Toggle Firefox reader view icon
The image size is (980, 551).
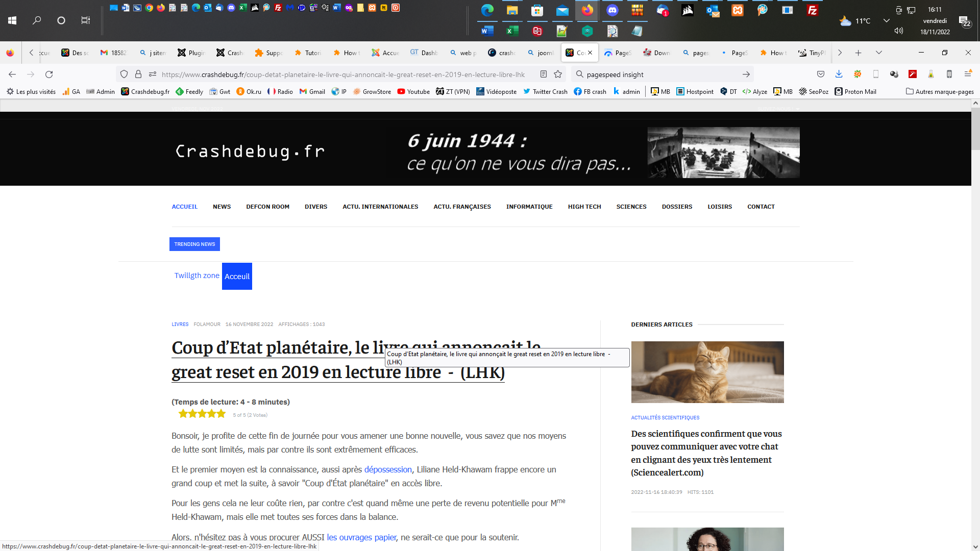[x=544, y=74]
